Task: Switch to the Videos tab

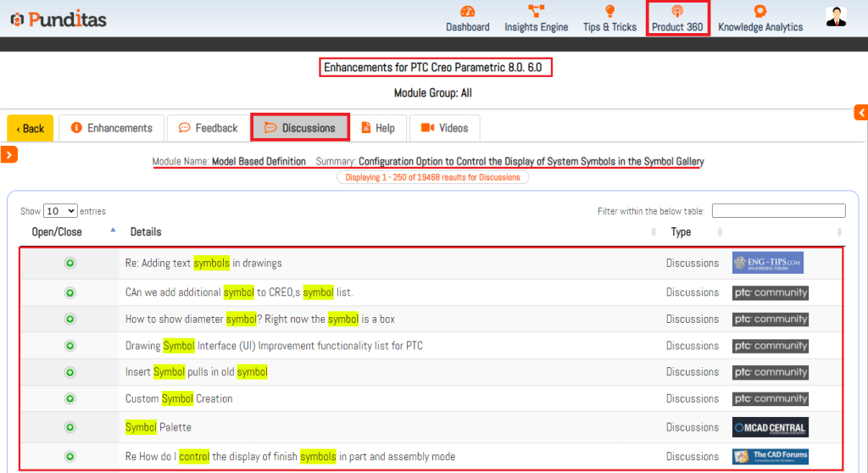Action: (x=444, y=128)
